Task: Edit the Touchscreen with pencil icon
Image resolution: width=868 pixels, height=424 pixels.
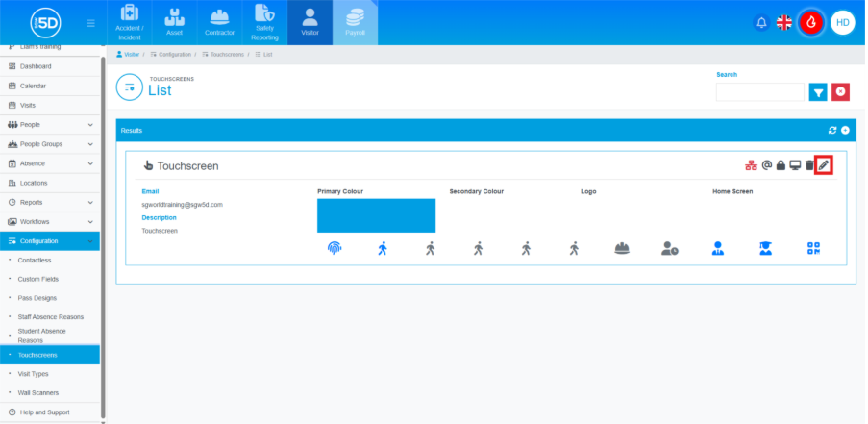Action: 824,165
